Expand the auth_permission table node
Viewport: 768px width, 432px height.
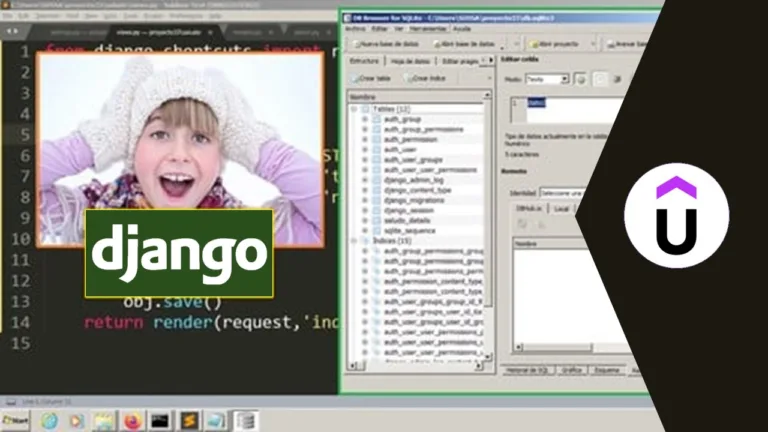(x=365, y=140)
